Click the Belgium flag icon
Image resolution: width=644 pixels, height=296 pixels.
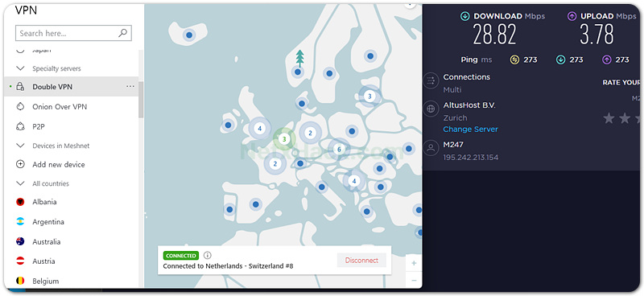click(x=20, y=281)
